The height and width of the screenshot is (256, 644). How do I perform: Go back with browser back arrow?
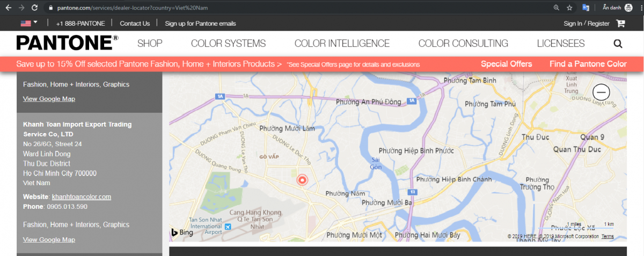8,8
